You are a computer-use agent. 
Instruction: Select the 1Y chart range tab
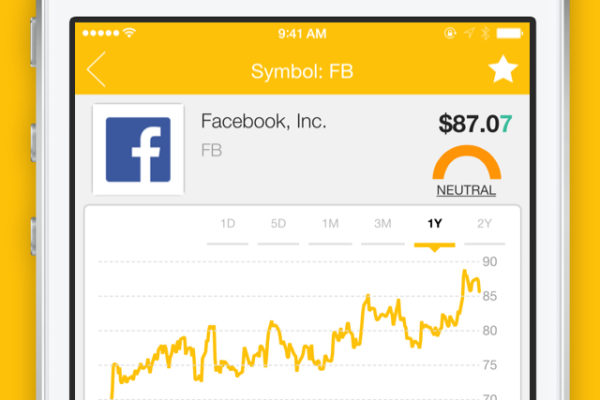point(435,224)
